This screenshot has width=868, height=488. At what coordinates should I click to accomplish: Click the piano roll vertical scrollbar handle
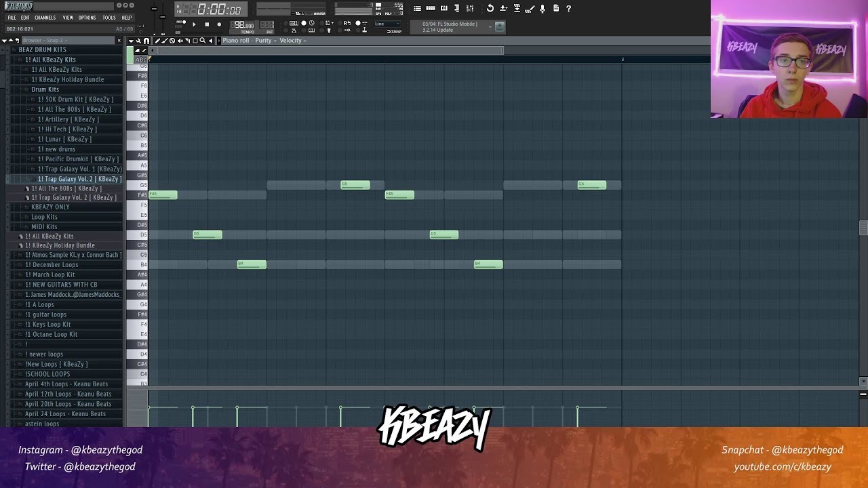tap(863, 228)
